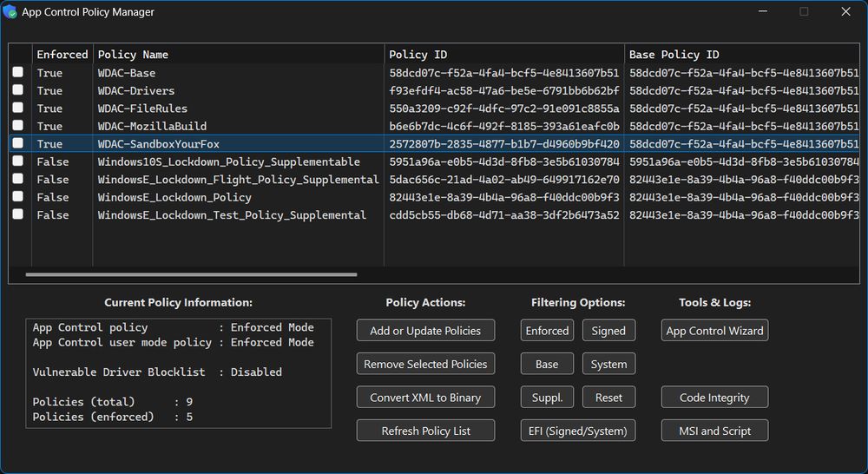Select the WindowsE_Lockdown_Policy name cell
This screenshot has width=868, height=474.
[x=175, y=197]
